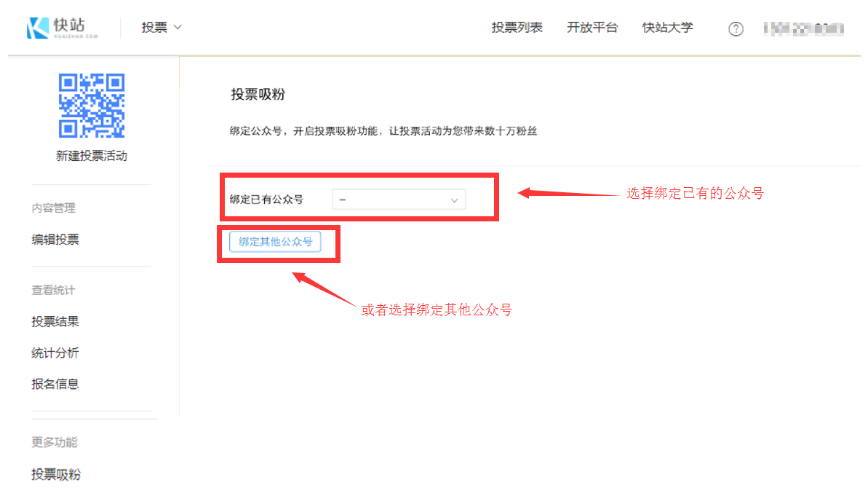
Task: Click the chevron arrow in the account select box
Action: [x=454, y=200]
